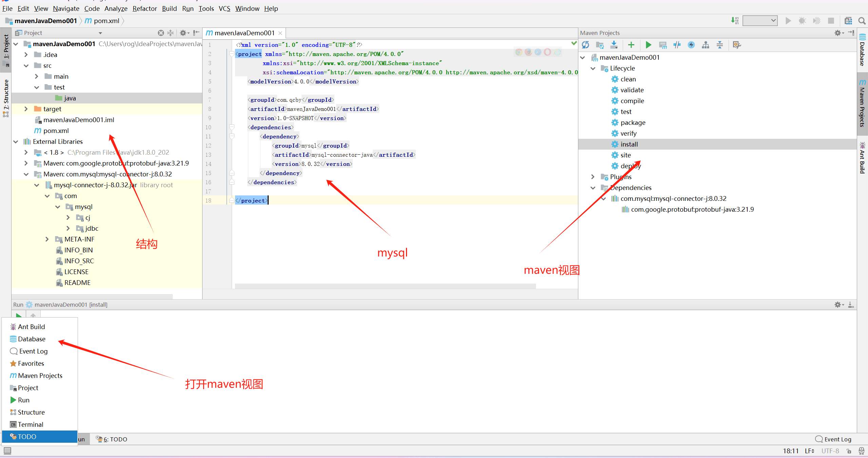Collapse the Lifecycle node
The height and width of the screenshot is (458, 868).
[593, 69]
